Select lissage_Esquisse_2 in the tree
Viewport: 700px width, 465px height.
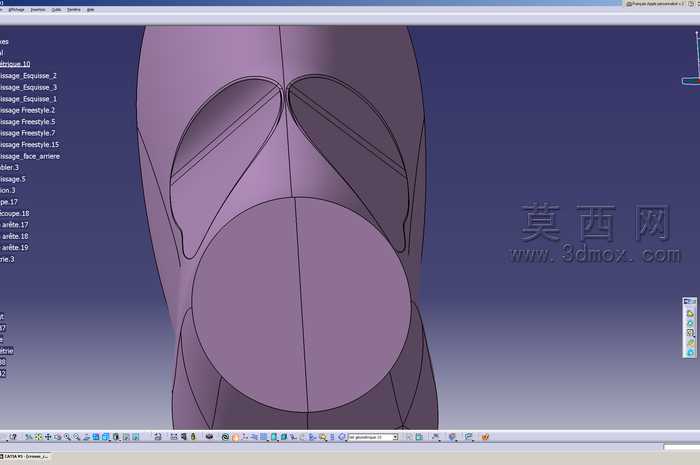pyautogui.click(x=28, y=76)
